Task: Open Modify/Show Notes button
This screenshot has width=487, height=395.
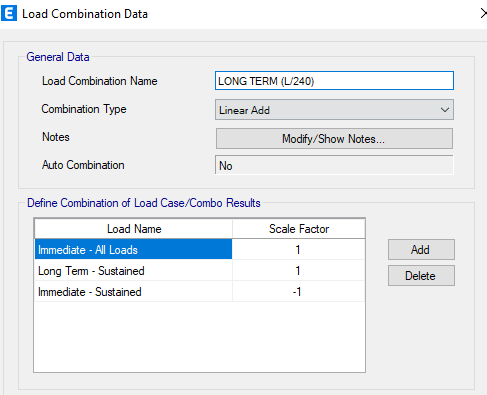Action: click(x=334, y=139)
